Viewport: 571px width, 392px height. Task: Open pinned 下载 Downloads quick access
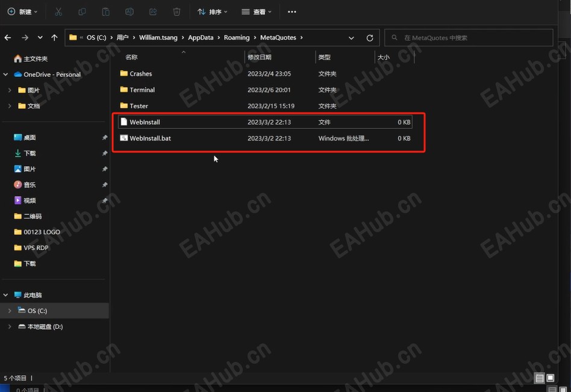25,153
